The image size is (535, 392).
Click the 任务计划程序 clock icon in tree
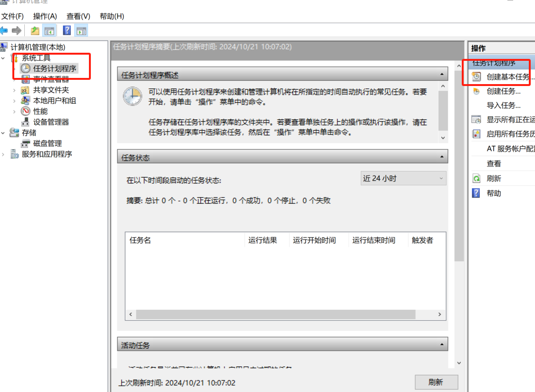[26, 68]
